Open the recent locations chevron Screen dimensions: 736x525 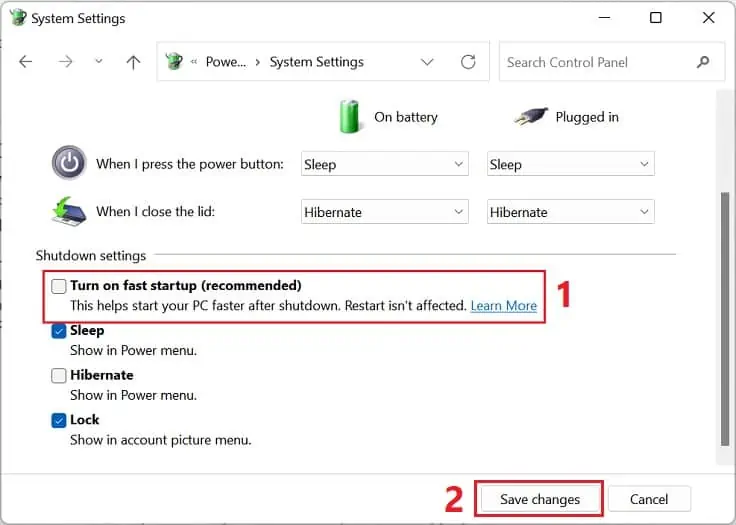tap(98, 62)
